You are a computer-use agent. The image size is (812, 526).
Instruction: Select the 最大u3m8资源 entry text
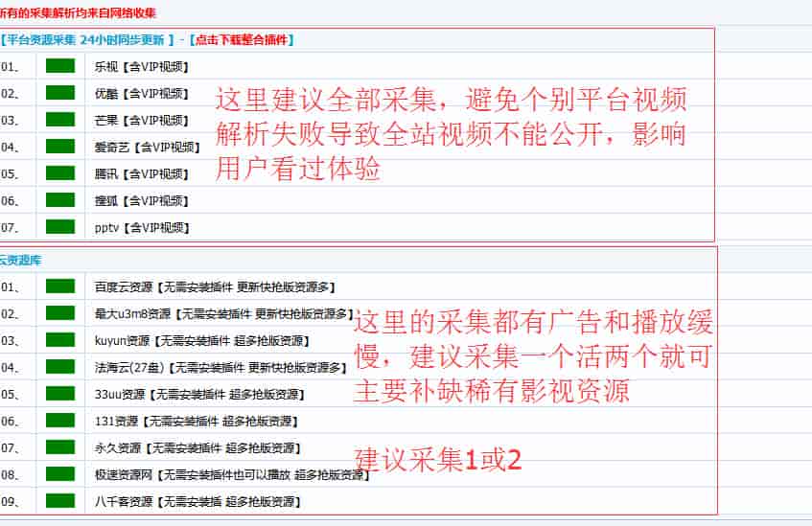click(224, 314)
